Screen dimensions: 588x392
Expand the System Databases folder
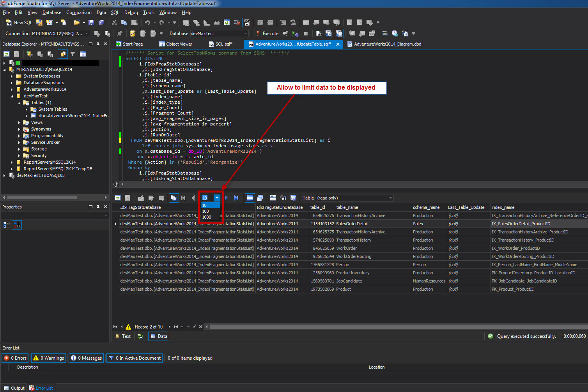pyautogui.click(x=12, y=76)
